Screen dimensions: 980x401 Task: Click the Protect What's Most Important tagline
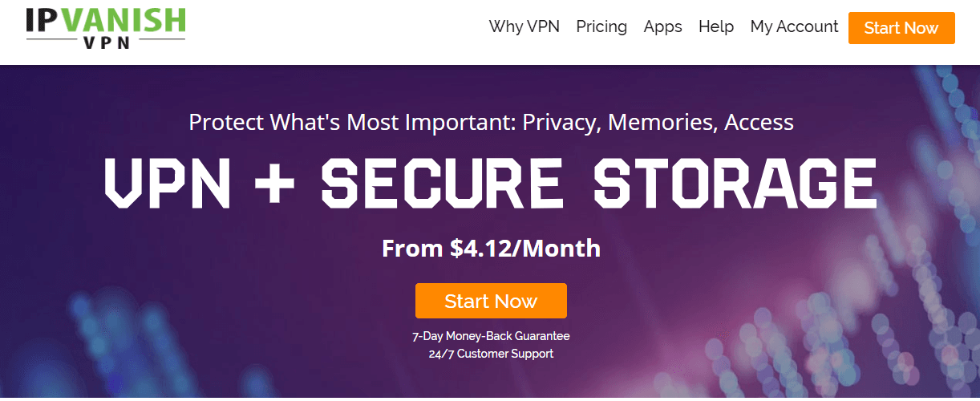click(491, 123)
